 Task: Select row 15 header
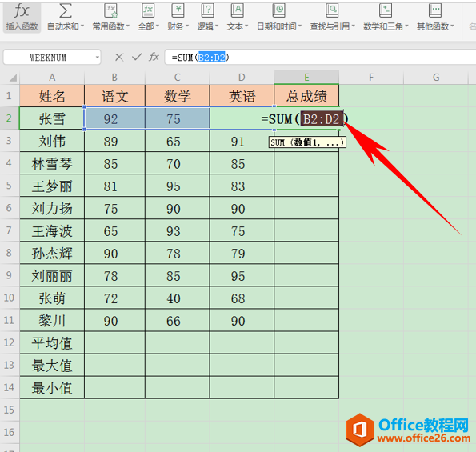pyautogui.click(x=9, y=410)
